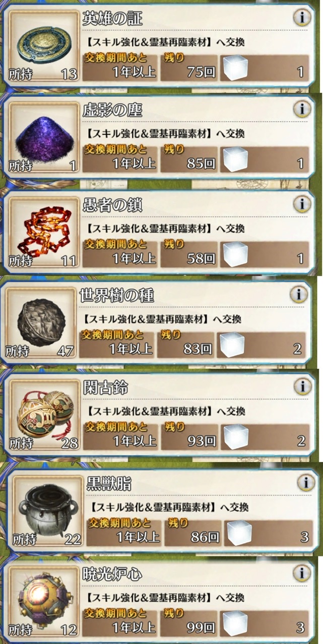Select the 英雄の証 medal thumbnail
The width and height of the screenshot is (323, 644).
[43, 46]
